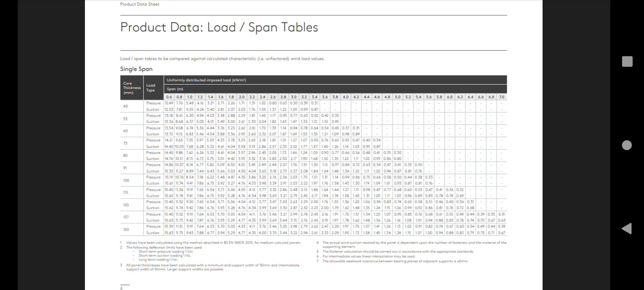644x290 pixels.
Task: Tap the 'Product Data: Load / Span Tables' heading
Action: pos(219,27)
